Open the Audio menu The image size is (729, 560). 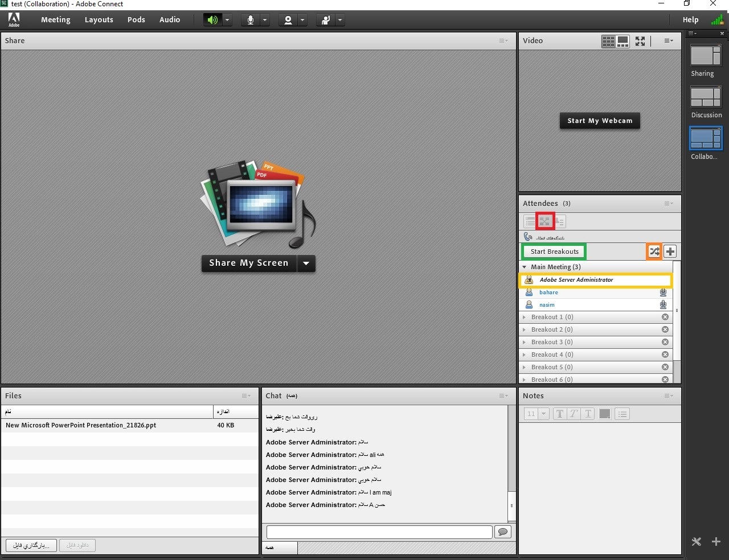[170, 19]
